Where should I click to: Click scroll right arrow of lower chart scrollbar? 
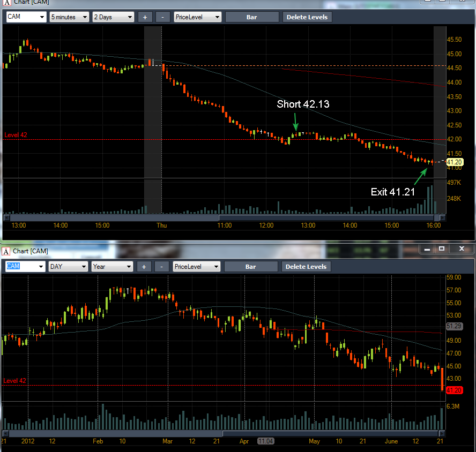click(442, 433)
